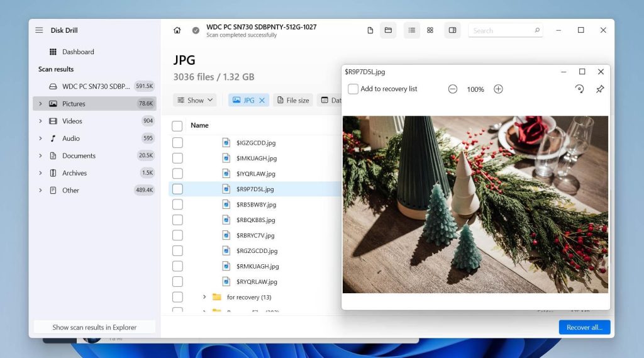The image size is (644, 358).
Task: Check the box for $RGZGCDD.jpg
Action: coord(177,250)
